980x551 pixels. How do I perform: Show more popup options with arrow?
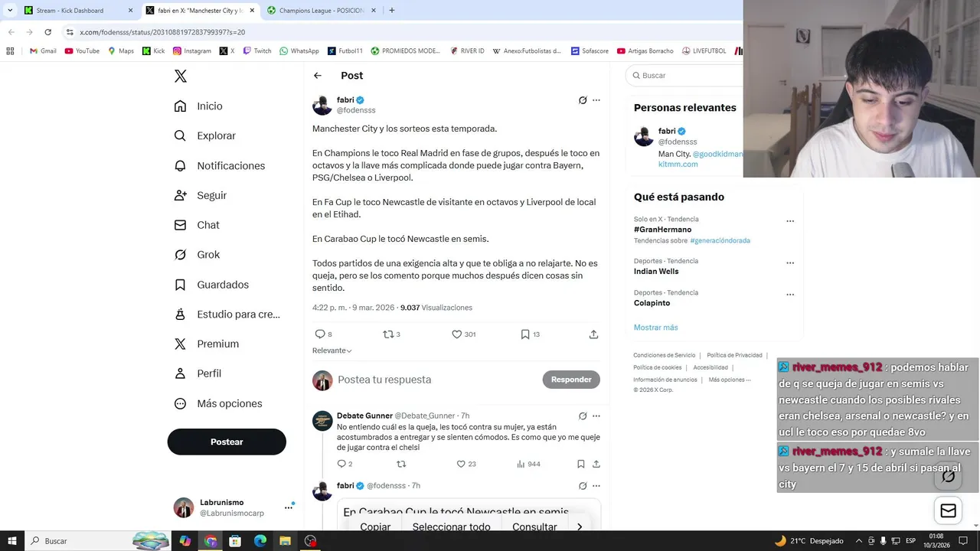(580, 527)
